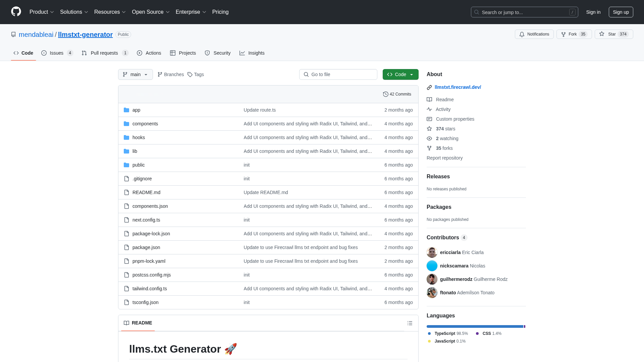644x362 pixels.
Task: Click the hooks folder icon
Action: (126, 137)
